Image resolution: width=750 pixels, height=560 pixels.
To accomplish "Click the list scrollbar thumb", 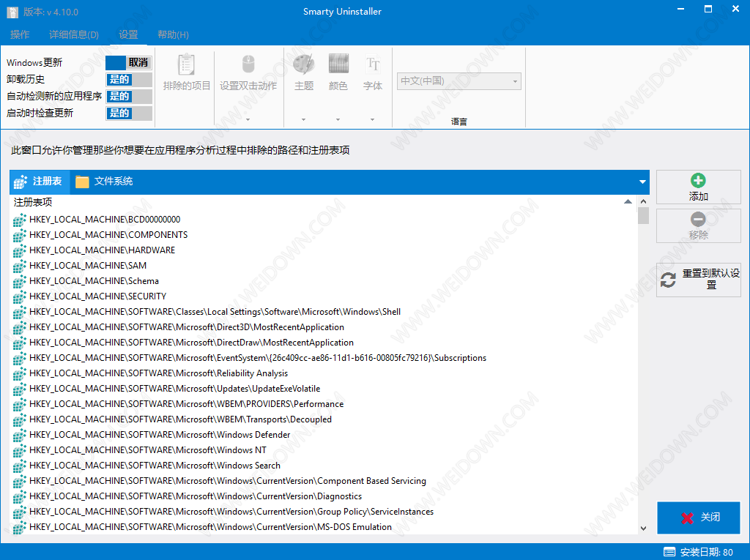I will point(643,216).
